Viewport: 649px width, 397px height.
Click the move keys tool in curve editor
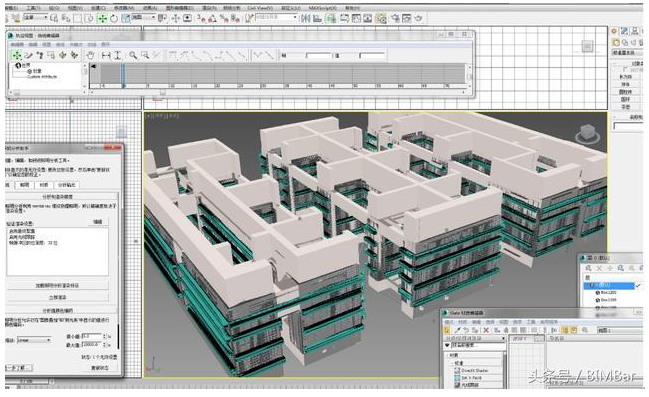coord(17,55)
